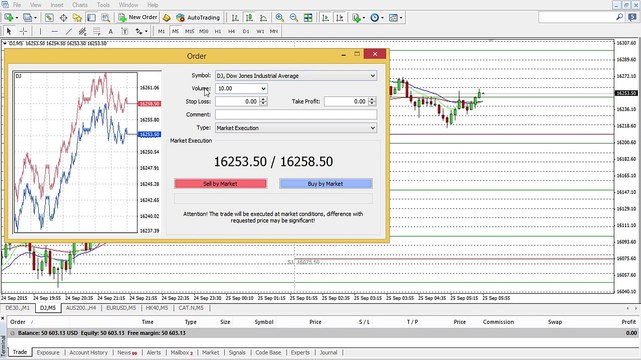Click the Take Profit value field

tap(347, 101)
